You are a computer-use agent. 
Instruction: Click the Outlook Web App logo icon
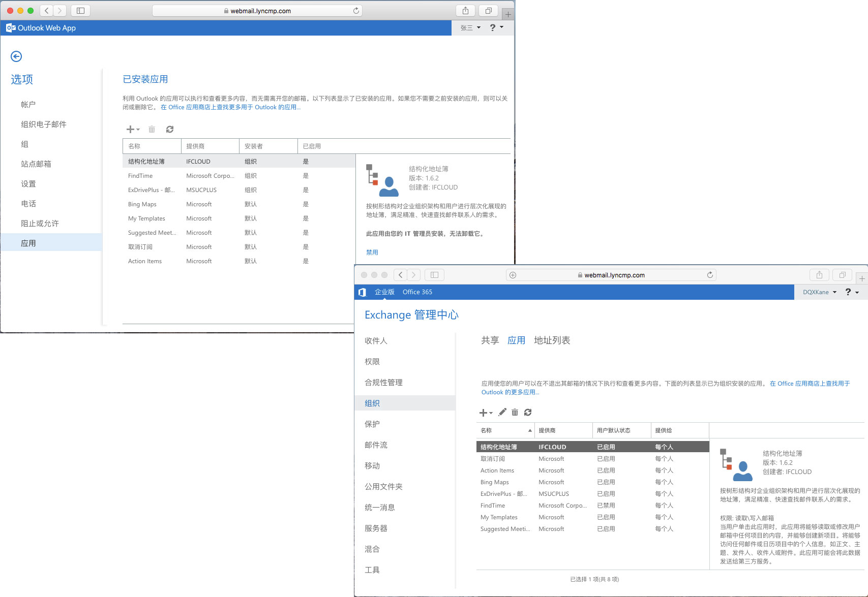pyautogui.click(x=11, y=28)
